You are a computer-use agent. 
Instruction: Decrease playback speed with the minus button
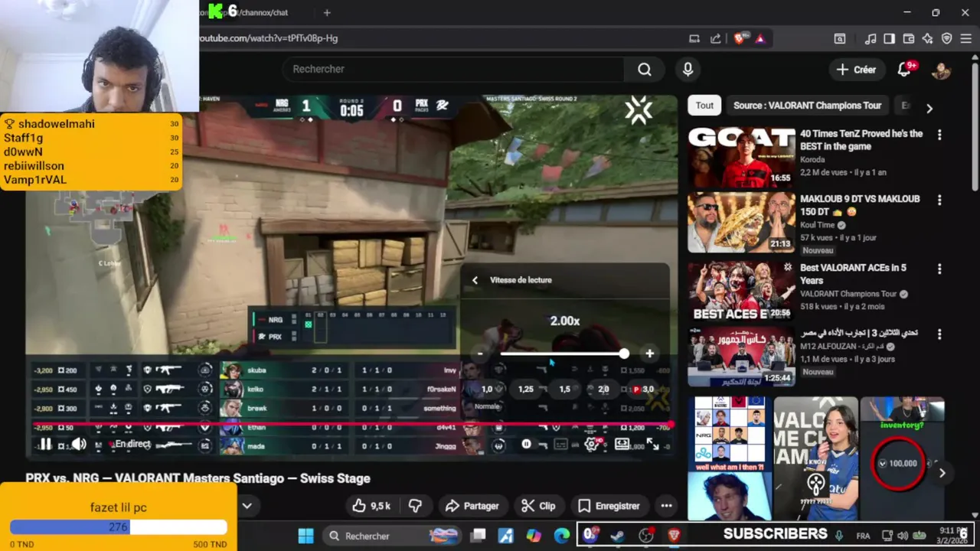click(x=480, y=354)
